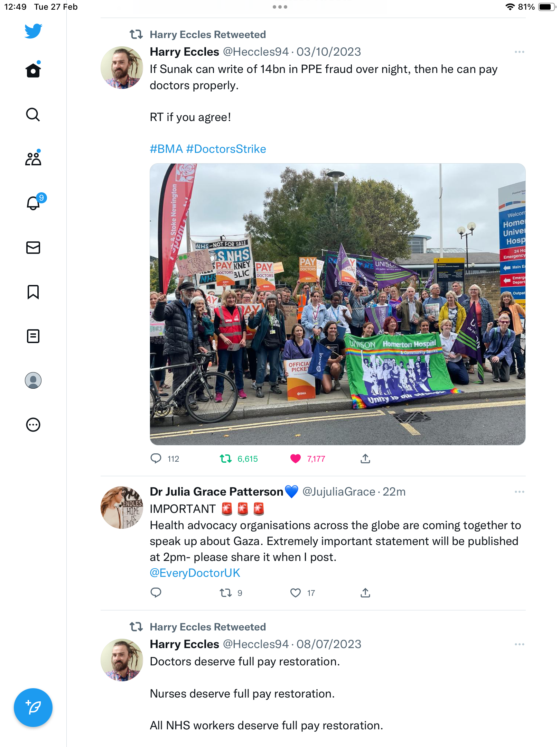This screenshot has height=747, width=560.
Task: Open Profile avatar icon in sidebar
Action: (33, 380)
